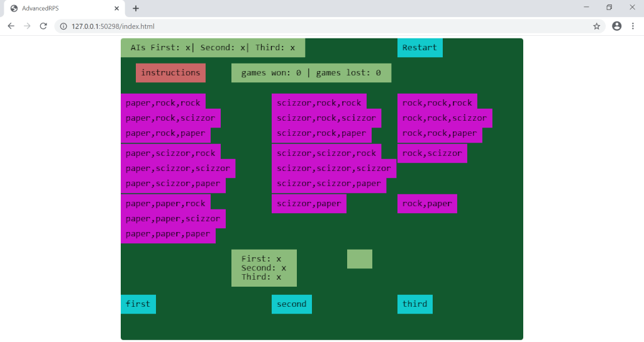Open Chrome three-dot menu

click(633, 26)
